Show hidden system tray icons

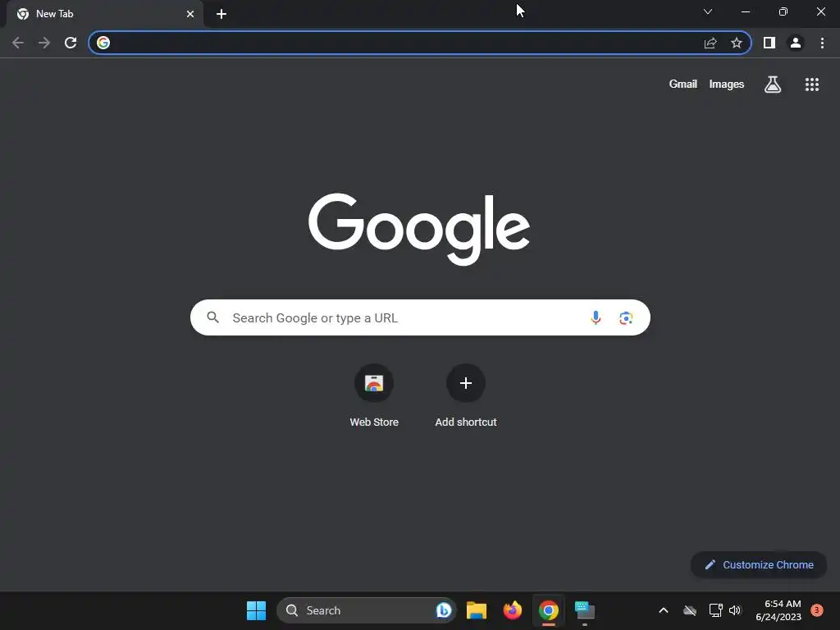663,610
